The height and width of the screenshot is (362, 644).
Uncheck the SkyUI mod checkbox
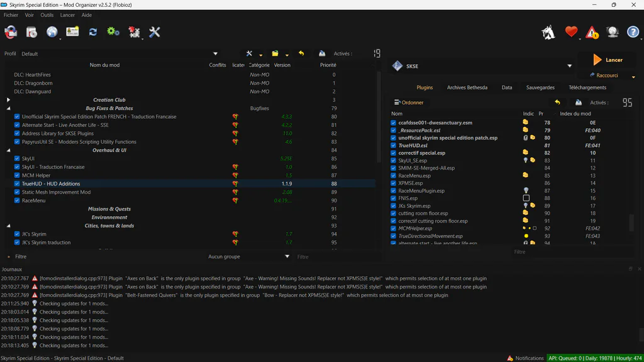tap(17, 158)
